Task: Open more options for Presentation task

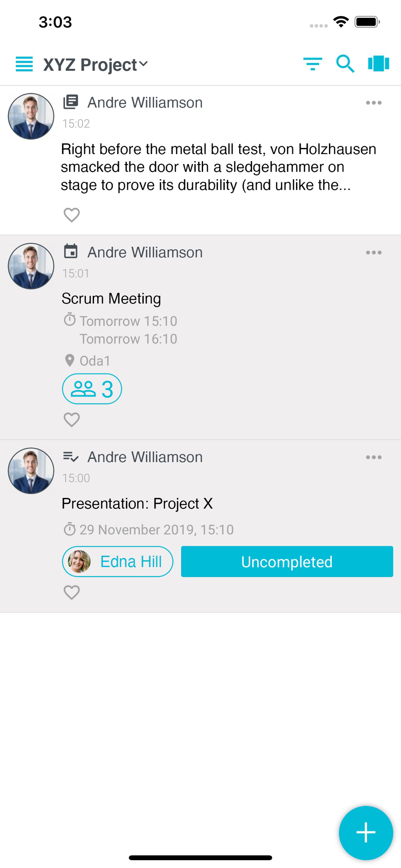Action: pyautogui.click(x=373, y=457)
